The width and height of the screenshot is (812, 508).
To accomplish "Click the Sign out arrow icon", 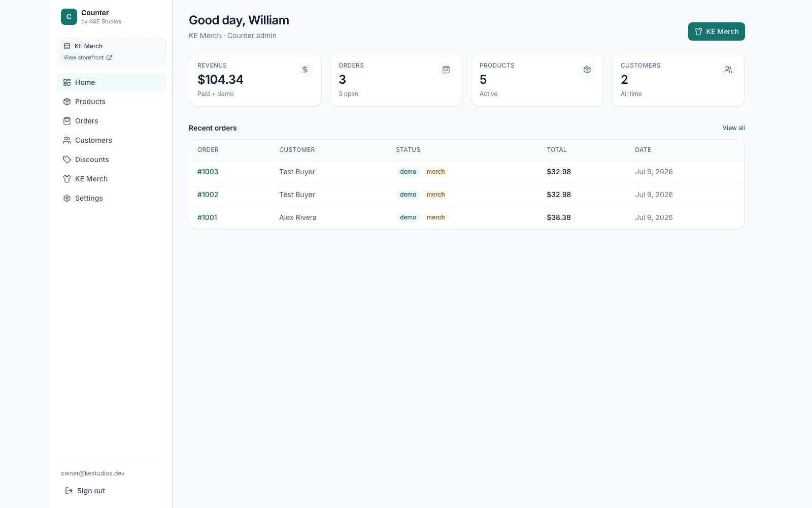I will (x=69, y=491).
